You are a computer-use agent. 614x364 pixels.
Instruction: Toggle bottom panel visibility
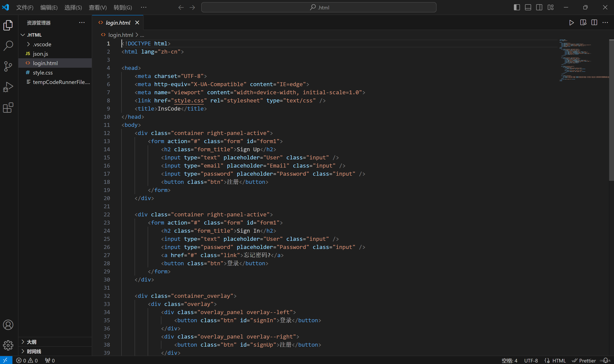(528, 7)
